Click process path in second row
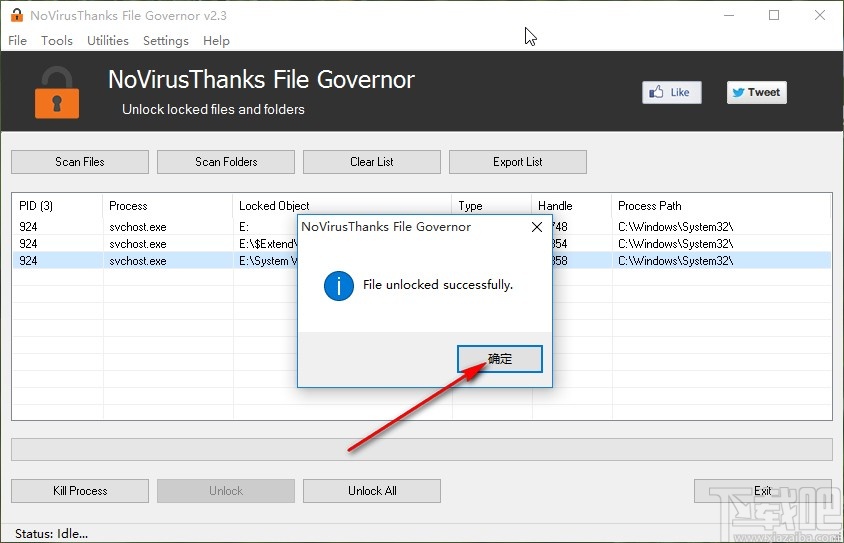The width and height of the screenshot is (844, 543). (676, 244)
